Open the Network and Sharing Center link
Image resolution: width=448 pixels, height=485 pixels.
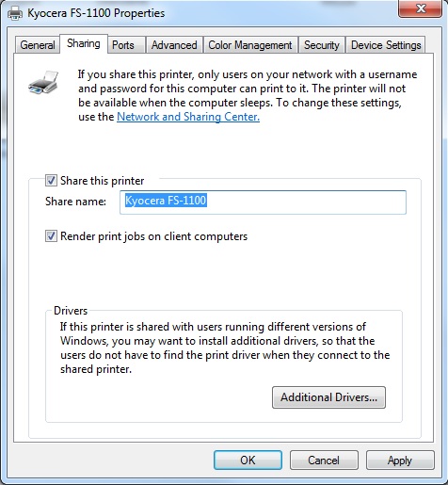pyautogui.click(x=188, y=117)
